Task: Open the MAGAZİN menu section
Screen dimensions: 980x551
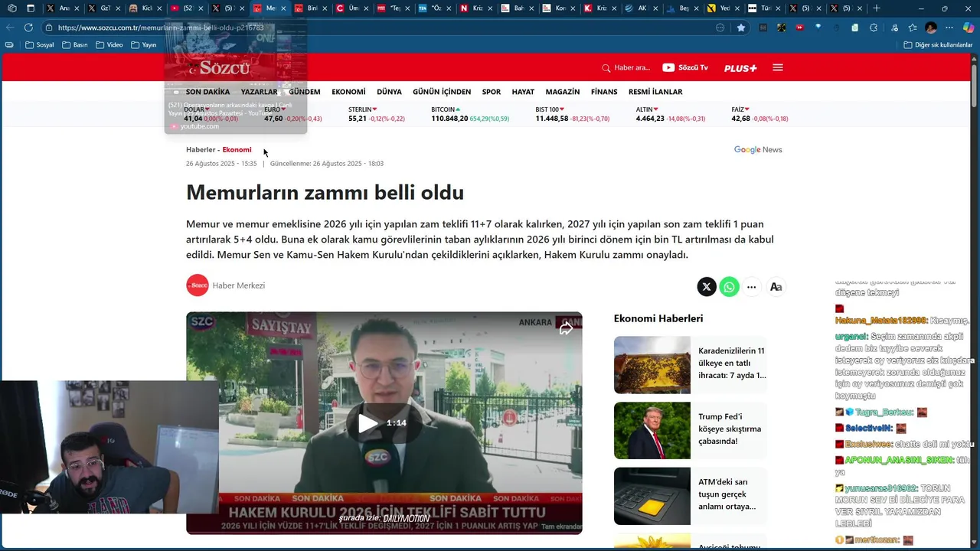Action: point(563,92)
